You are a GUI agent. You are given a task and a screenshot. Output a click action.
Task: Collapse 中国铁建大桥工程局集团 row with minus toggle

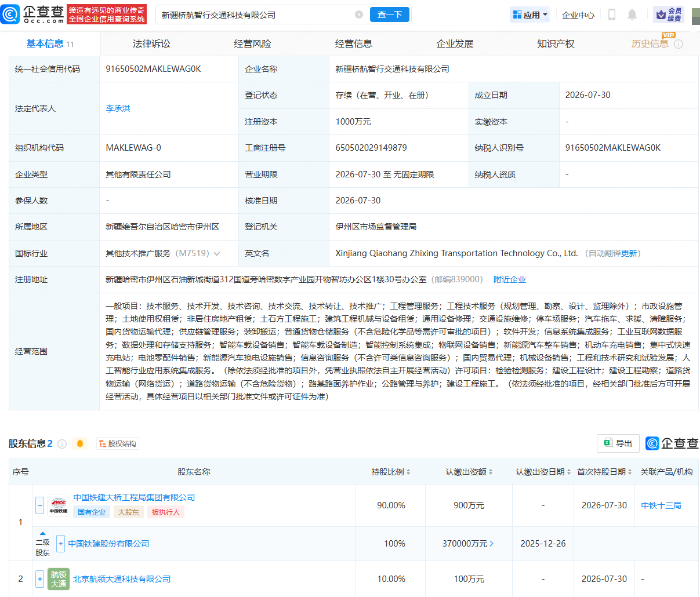click(x=39, y=505)
